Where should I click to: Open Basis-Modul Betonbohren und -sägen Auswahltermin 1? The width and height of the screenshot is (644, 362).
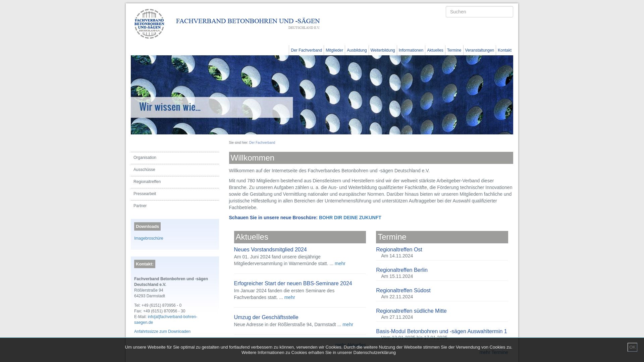click(x=441, y=331)
